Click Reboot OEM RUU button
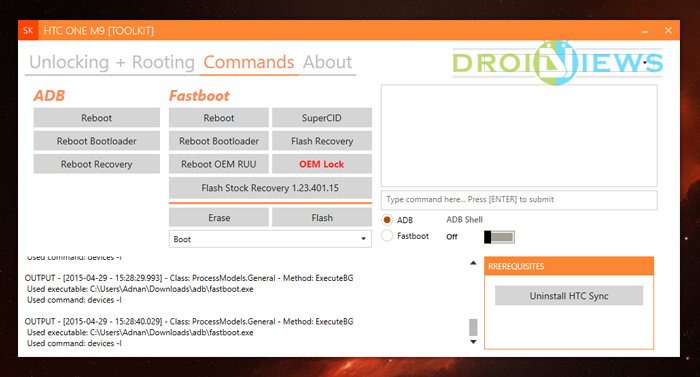This screenshot has width=700, height=377. click(x=219, y=164)
